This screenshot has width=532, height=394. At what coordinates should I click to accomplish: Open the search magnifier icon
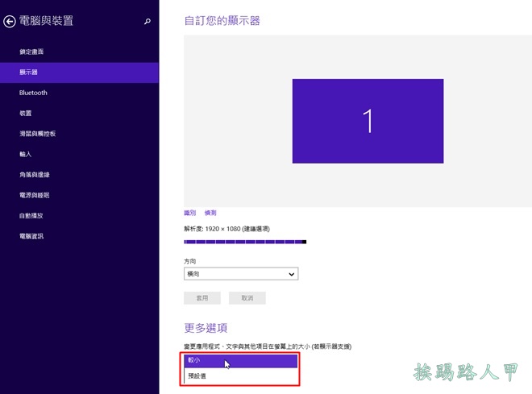[148, 22]
